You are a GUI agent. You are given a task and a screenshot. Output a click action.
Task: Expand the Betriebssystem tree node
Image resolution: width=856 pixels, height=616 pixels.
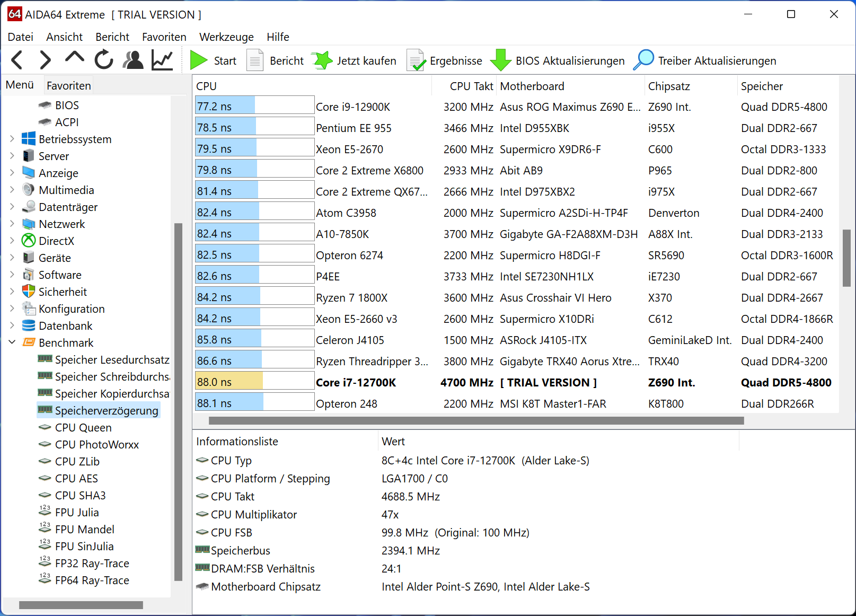click(x=12, y=139)
